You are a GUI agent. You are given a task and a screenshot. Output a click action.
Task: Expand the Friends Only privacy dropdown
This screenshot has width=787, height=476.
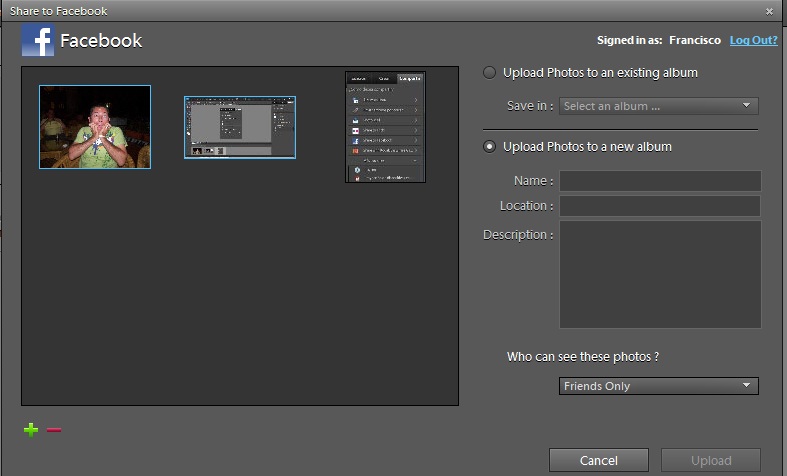(x=658, y=386)
